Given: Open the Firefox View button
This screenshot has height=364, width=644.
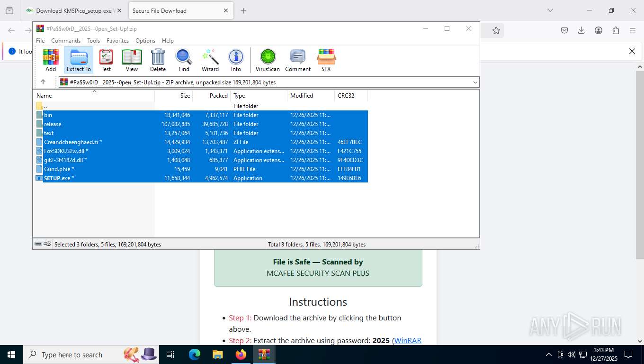Looking at the screenshot, I should click(9, 10).
